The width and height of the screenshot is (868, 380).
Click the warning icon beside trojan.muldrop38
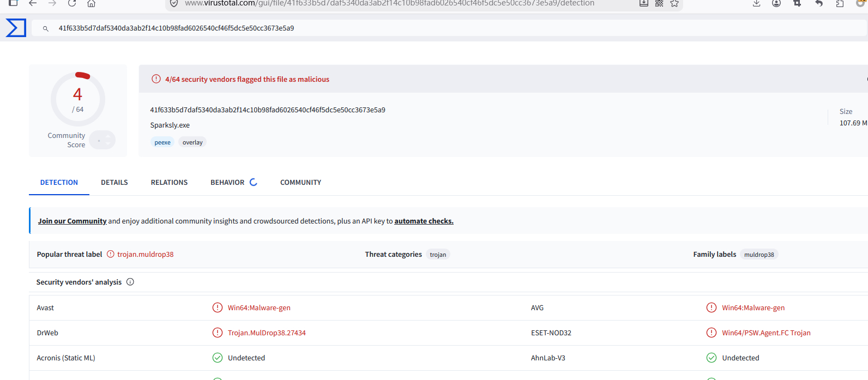[111, 254]
